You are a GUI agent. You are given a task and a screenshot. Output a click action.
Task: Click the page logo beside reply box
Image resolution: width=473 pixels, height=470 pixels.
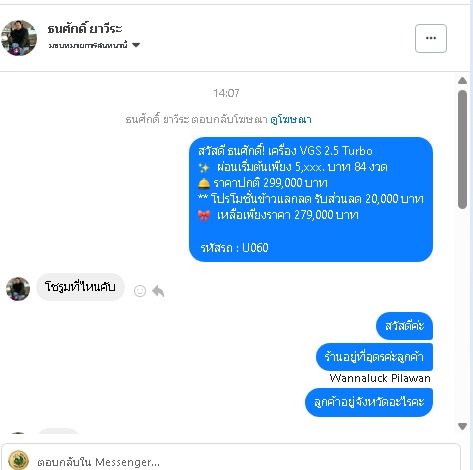(x=18, y=460)
